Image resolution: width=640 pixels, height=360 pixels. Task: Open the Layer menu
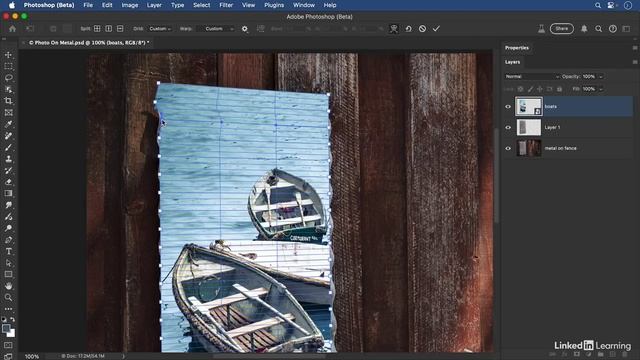coord(154,5)
